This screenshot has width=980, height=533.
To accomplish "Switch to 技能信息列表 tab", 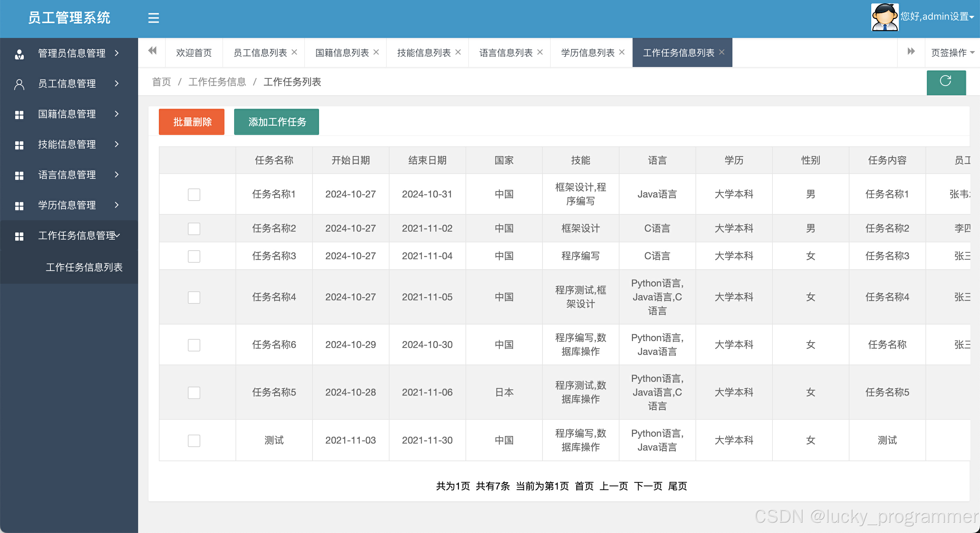I will 424,52.
